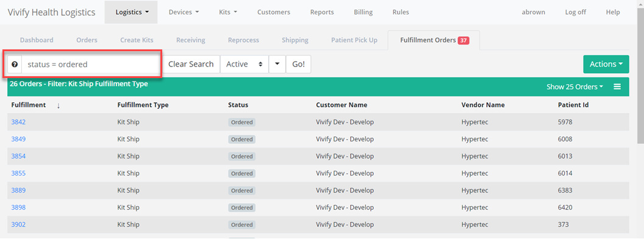This screenshot has height=239, width=644.
Task: Click Ordered status badge for order 3842
Action: (x=242, y=122)
